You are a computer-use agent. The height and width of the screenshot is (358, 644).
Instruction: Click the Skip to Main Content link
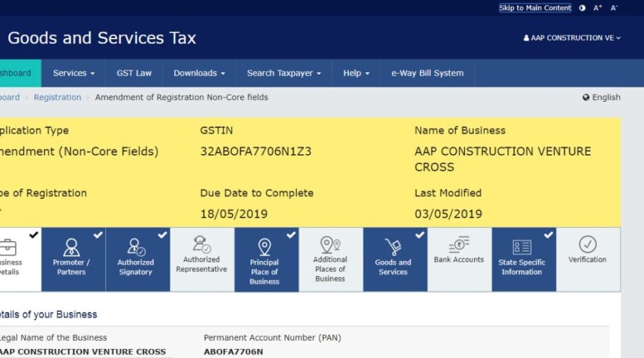(535, 8)
